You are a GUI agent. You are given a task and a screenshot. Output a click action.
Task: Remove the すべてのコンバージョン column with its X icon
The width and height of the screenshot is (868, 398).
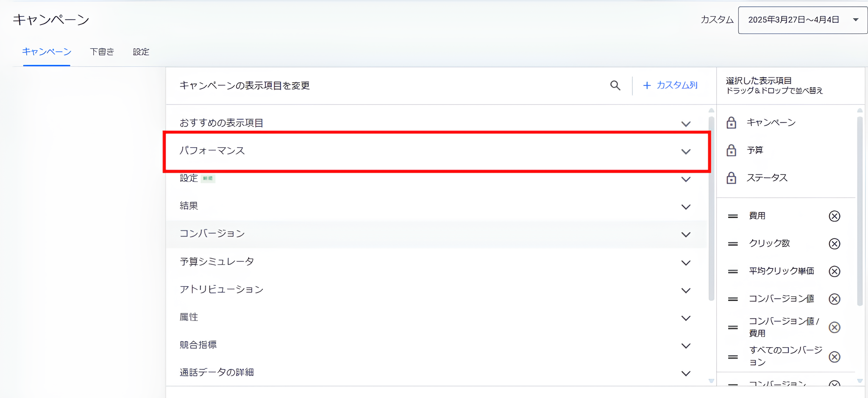pyautogui.click(x=834, y=357)
